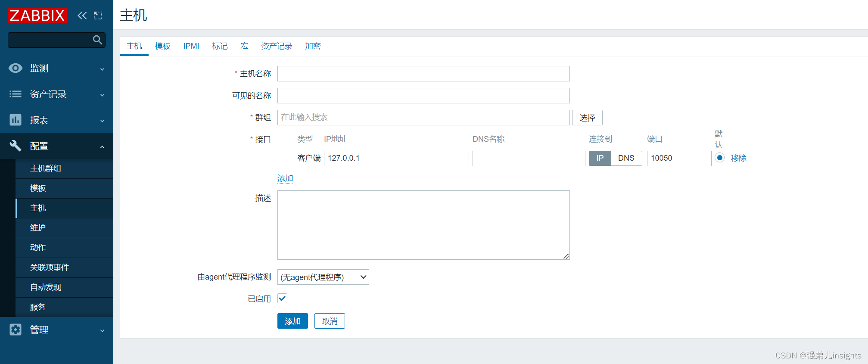Click the 选择 group button
868x364 pixels.
(587, 118)
